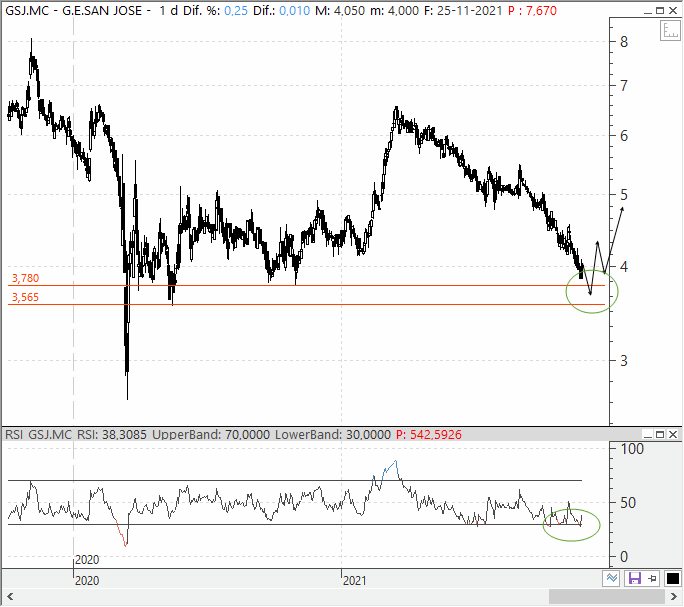Maximize the GSJ.MC price chart pane
The width and height of the screenshot is (684, 607).
tap(660, 10)
